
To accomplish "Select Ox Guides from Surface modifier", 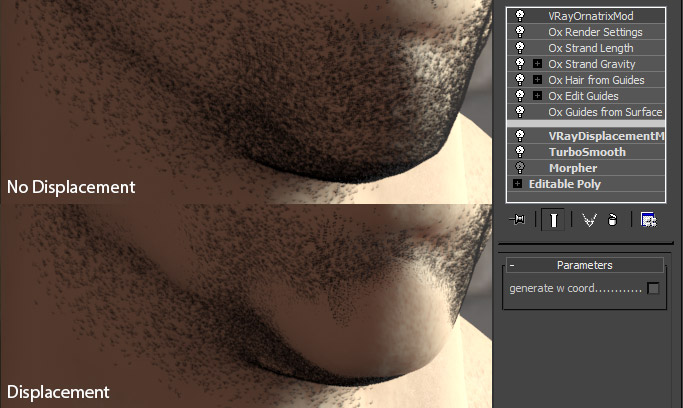I will [x=605, y=112].
